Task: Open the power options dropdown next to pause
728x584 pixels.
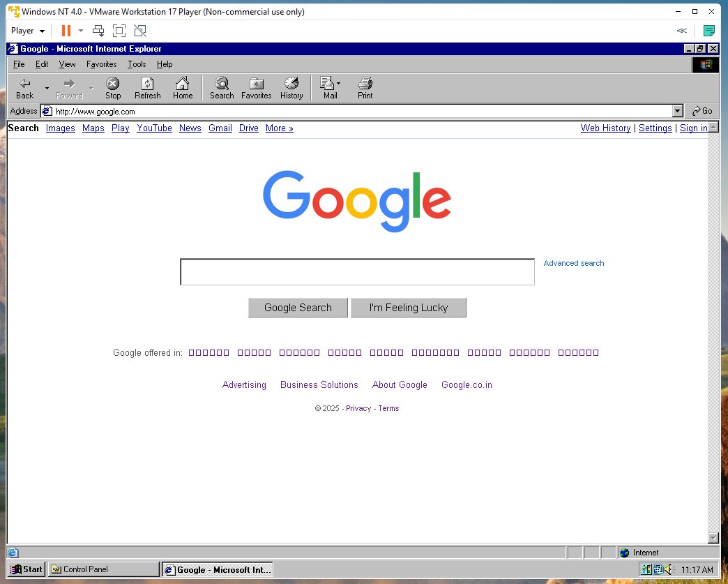Action: [x=81, y=31]
